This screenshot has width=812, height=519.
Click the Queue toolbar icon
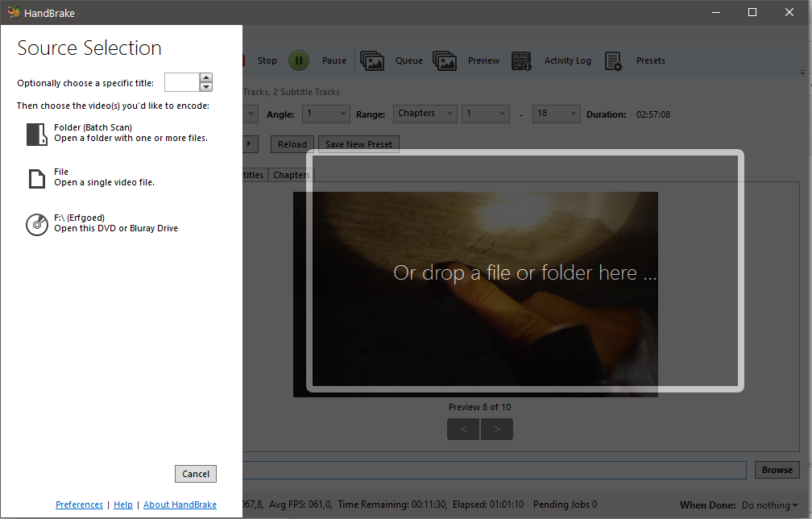[x=372, y=60]
